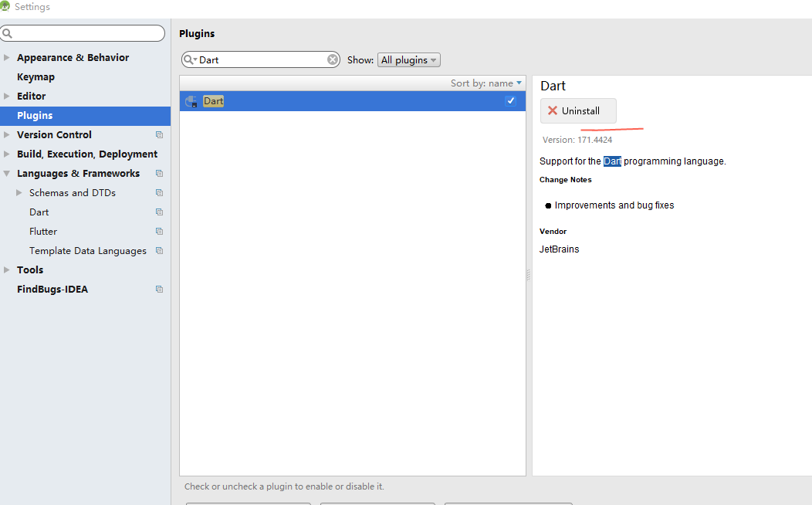Click the Improvements and bug fixes note
This screenshot has width=812, height=505.
coord(614,205)
